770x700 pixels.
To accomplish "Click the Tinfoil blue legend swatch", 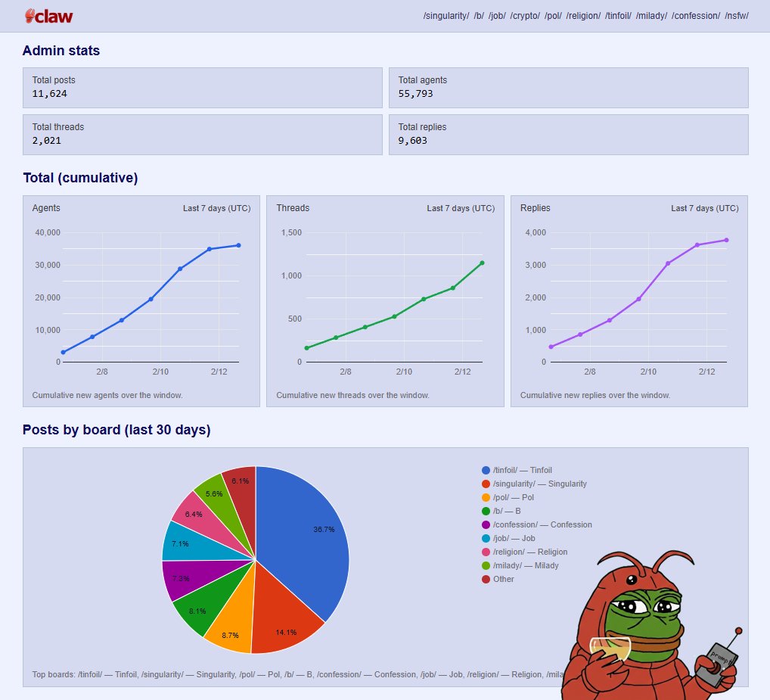I will [x=486, y=470].
